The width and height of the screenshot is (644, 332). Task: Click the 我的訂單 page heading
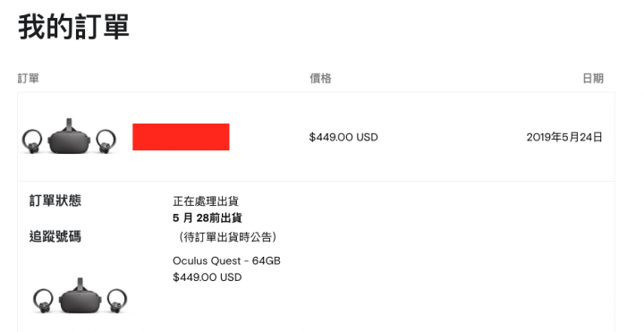[x=74, y=26]
